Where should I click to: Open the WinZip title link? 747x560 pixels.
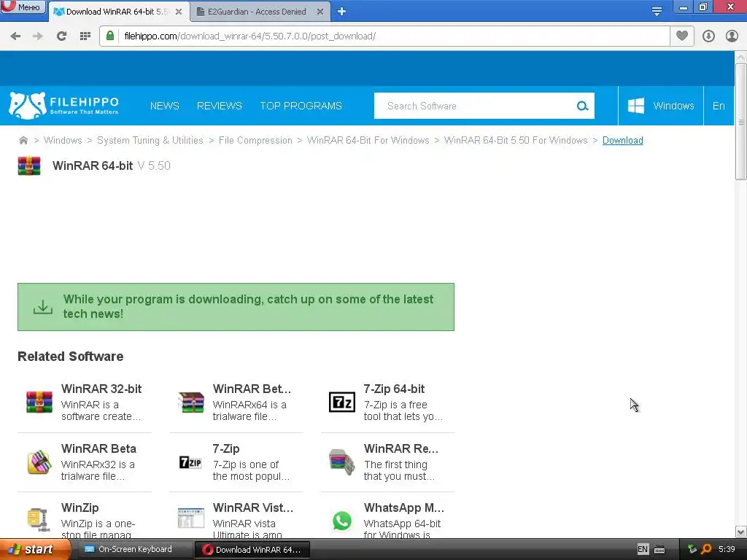(80, 507)
